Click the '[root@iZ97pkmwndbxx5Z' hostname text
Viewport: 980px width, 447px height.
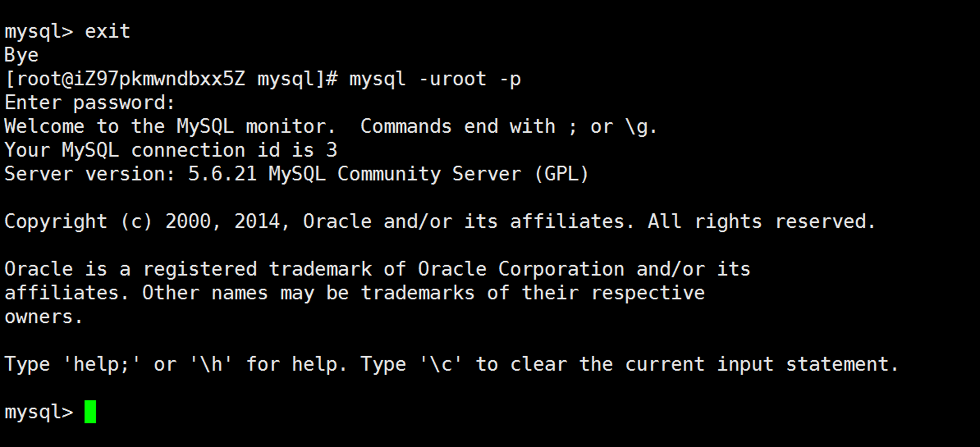(x=125, y=79)
